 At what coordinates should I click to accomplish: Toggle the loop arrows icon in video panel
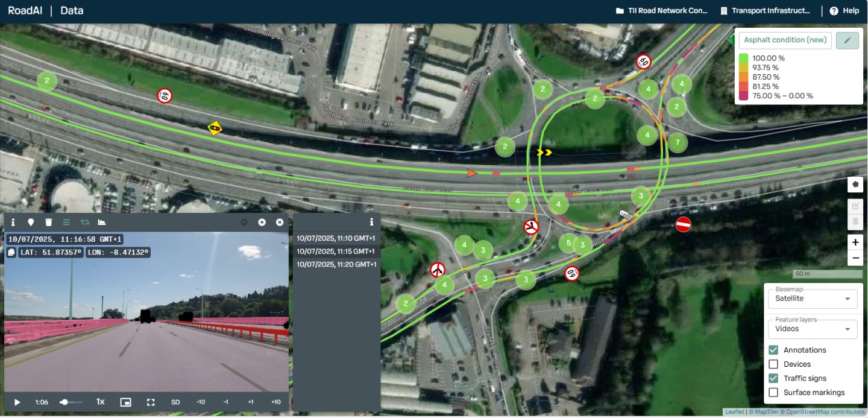tap(84, 223)
